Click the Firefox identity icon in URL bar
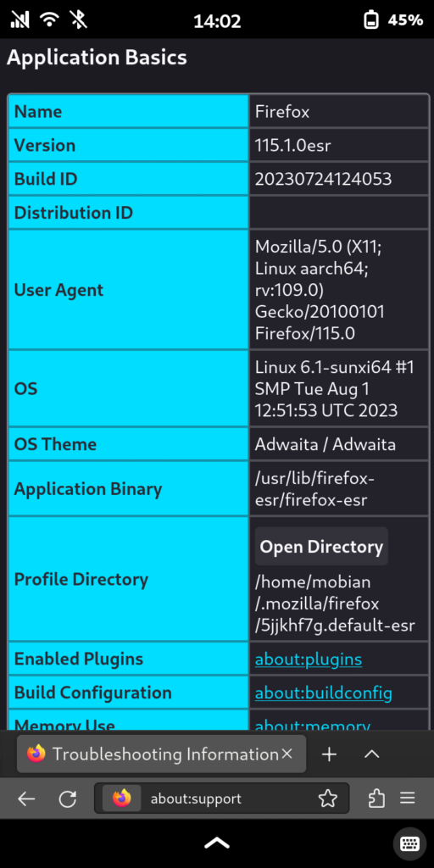The width and height of the screenshot is (434, 868). coord(122,798)
